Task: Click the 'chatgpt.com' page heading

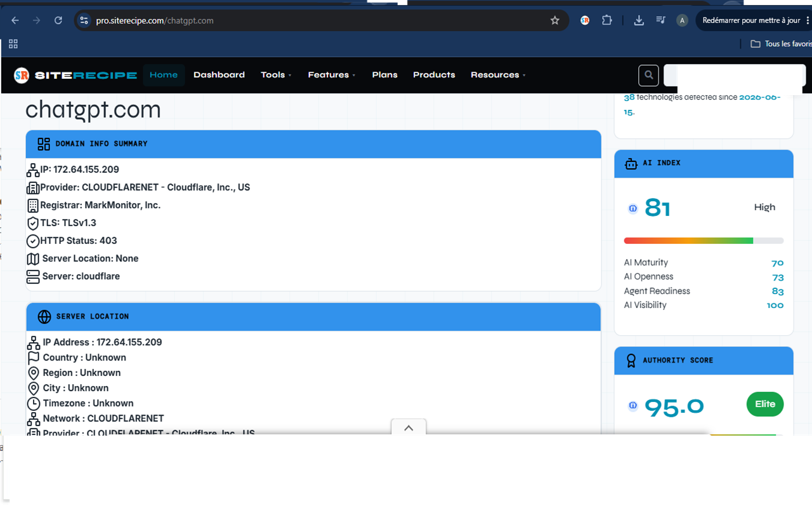Action: [x=93, y=110]
